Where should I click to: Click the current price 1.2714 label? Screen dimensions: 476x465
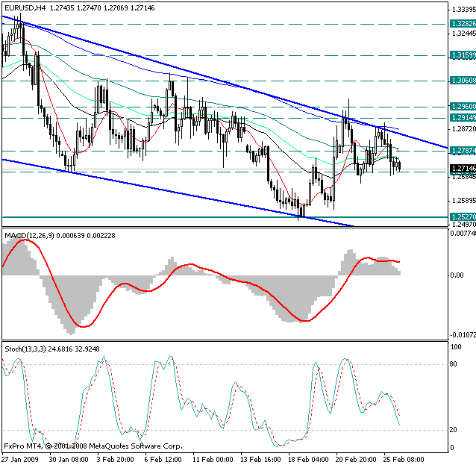coord(463,169)
